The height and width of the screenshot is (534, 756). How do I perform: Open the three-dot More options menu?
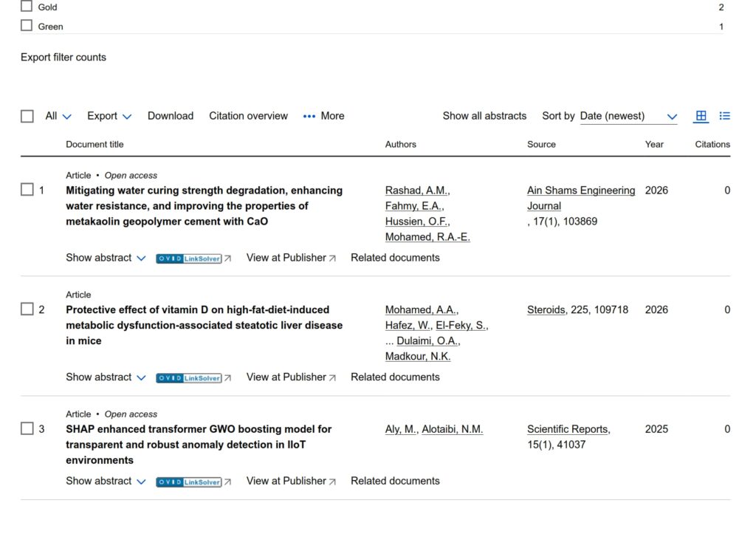(x=323, y=116)
